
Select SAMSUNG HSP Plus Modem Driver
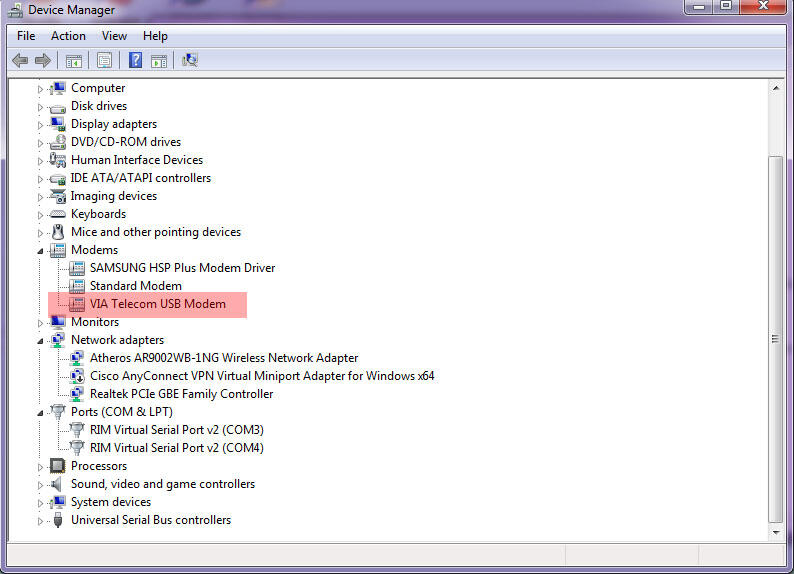[x=182, y=268]
